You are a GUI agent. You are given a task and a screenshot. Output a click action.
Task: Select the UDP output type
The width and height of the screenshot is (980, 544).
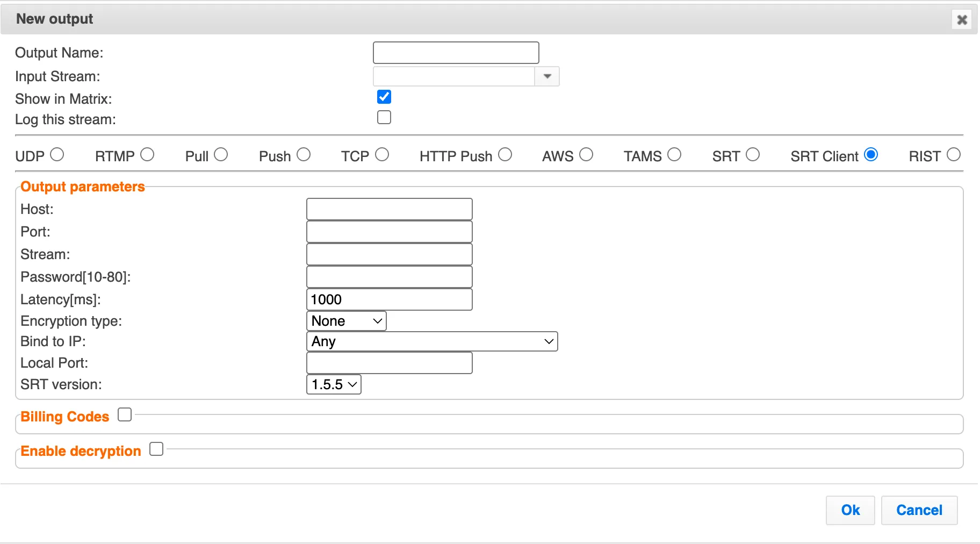tap(57, 155)
